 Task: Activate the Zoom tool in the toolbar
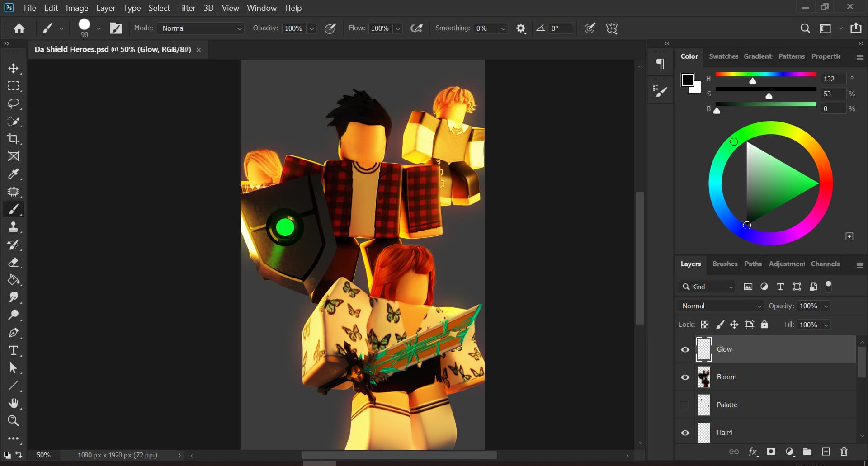[14, 421]
